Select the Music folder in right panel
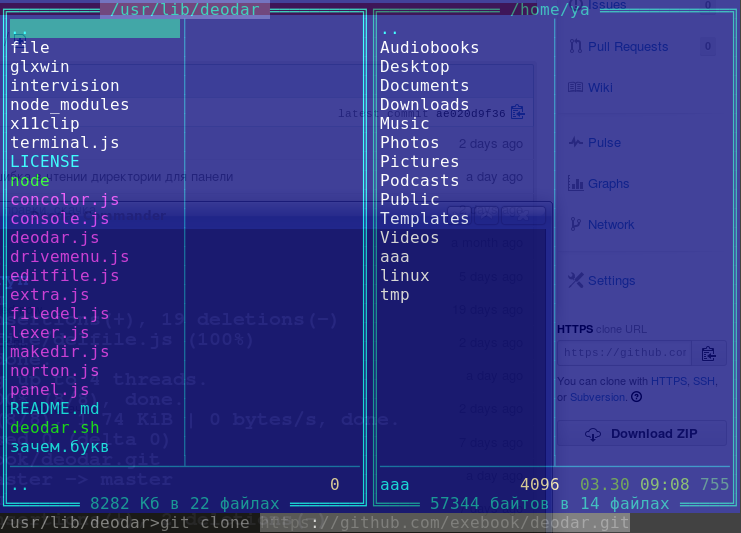The height and width of the screenshot is (533, 741). 405,123
